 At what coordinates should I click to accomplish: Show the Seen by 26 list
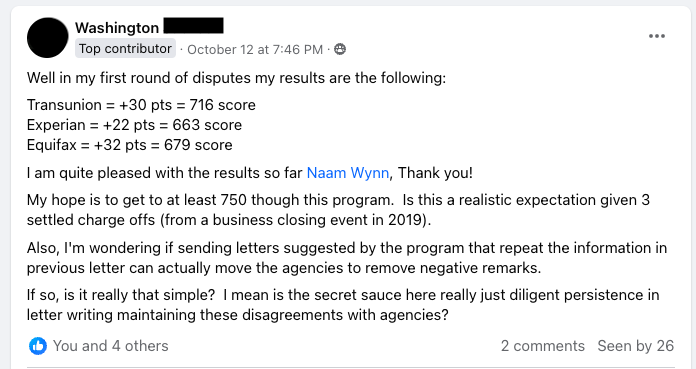tap(636, 345)
